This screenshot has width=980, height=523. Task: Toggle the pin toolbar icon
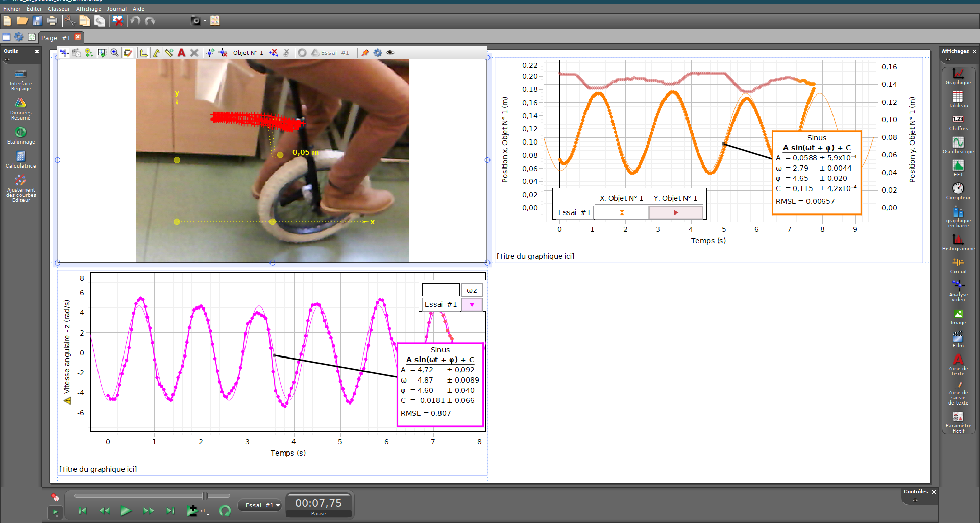click(365, 52)
